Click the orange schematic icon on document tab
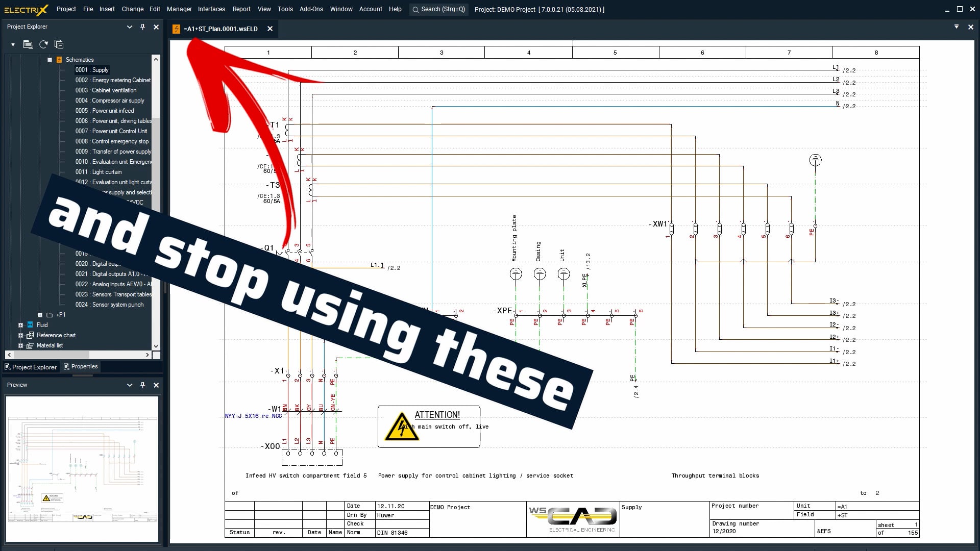Image resolution: width=980 pixels, height=551 pixels. point(176,29)
